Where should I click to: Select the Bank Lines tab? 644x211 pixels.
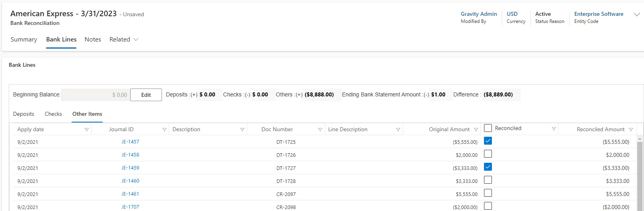[x=61, y=40]
